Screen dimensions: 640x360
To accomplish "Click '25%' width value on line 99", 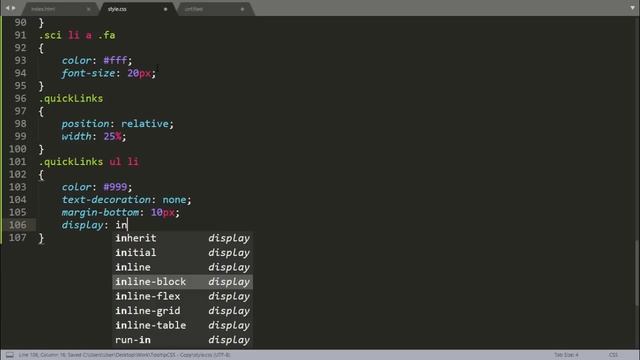I will [112, 136].
